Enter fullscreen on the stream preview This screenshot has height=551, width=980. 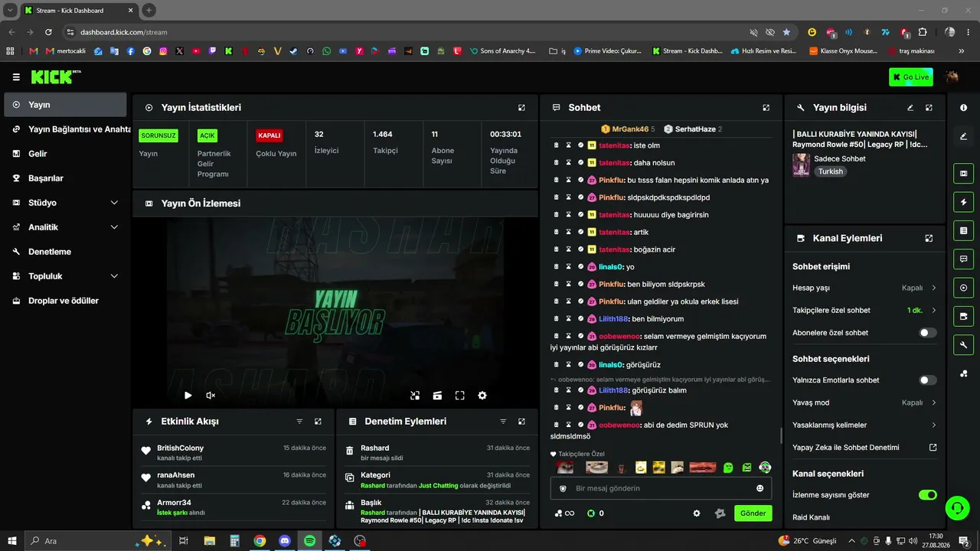460,396
